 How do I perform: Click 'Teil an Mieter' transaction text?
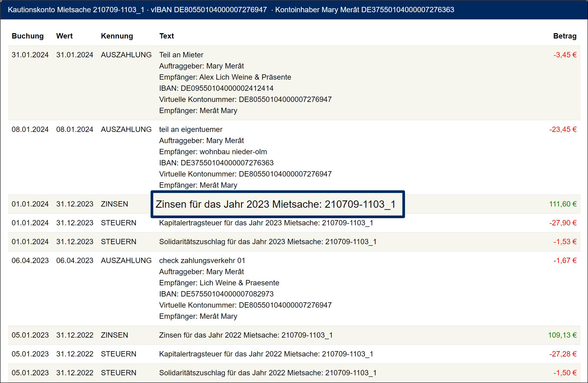(181, 55)
